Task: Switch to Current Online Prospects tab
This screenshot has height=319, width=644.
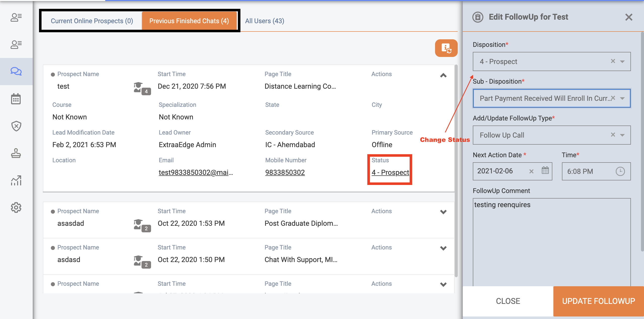Action: [x=92, y=21]
